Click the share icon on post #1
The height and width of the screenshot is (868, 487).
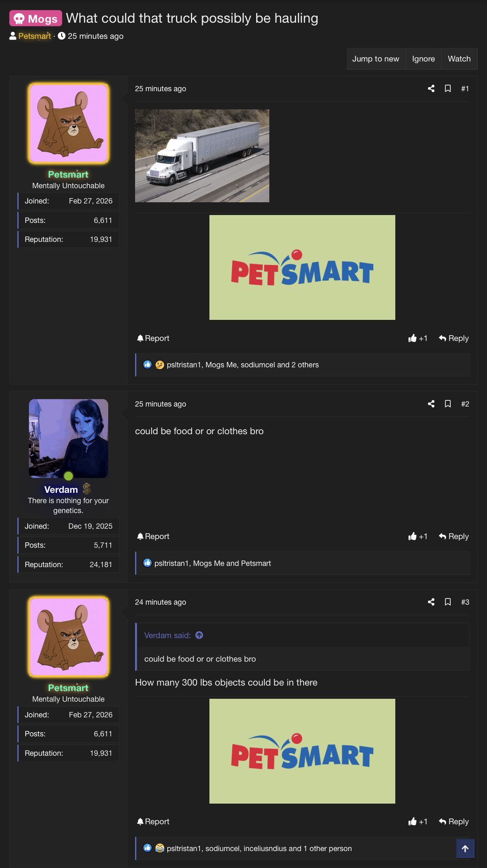(431, 88)
